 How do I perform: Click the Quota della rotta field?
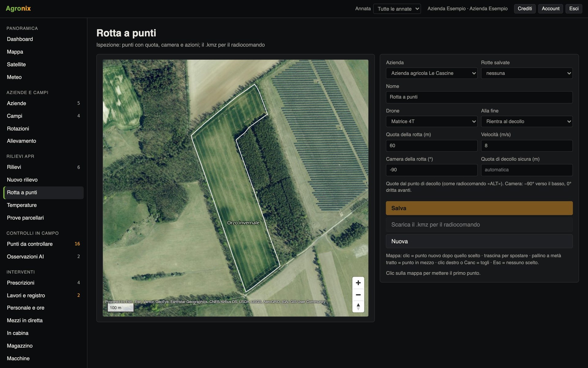(432, 146)
